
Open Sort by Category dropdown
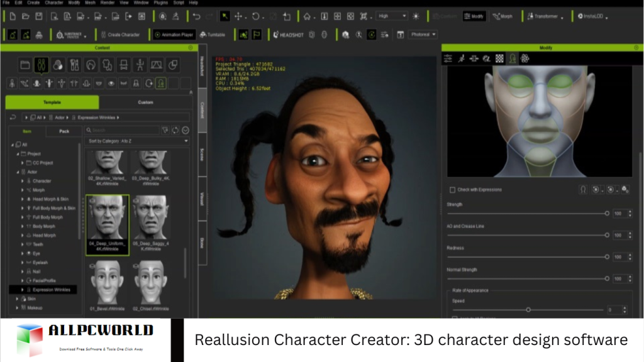137,141
